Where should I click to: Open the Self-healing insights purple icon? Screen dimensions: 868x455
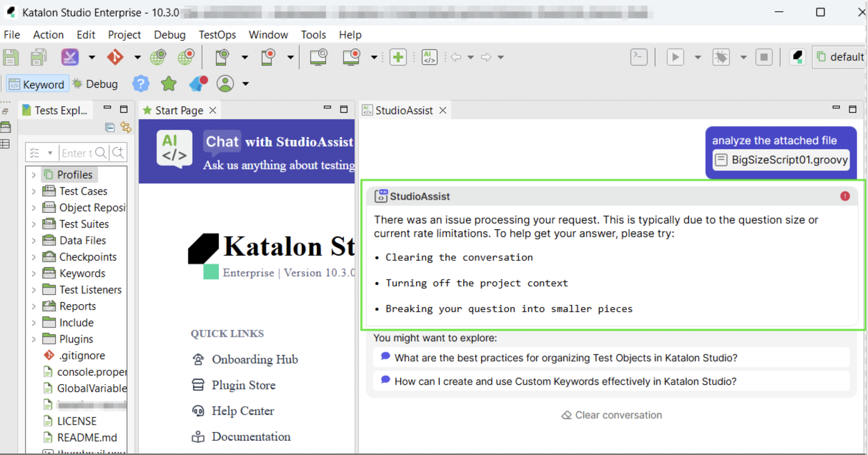[x=70, y=57]
